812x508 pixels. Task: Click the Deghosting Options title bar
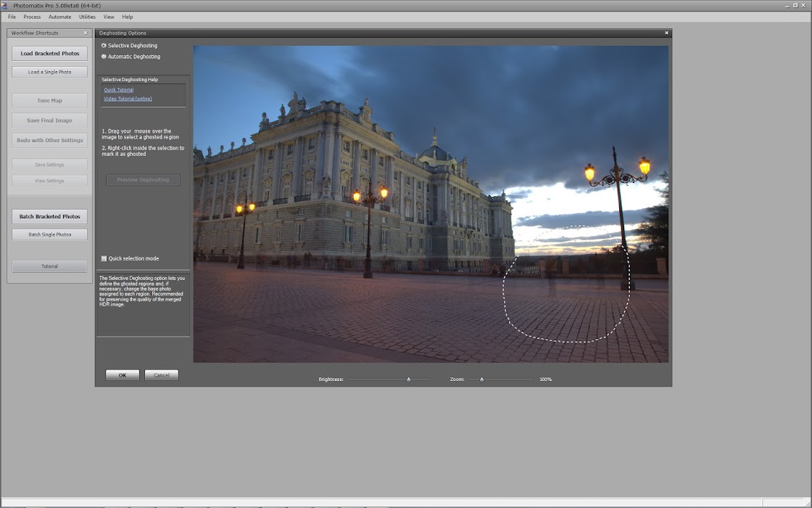click(x=384, y=33)
